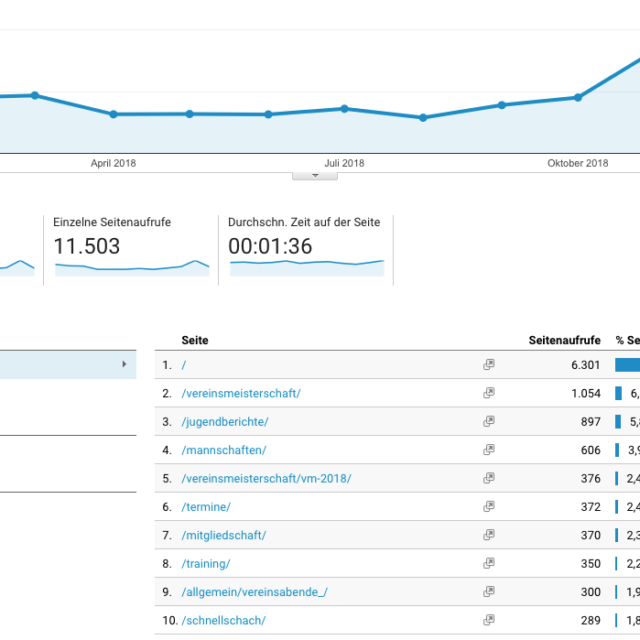
Task: Click the external link icon for /termine/
Action: [488, 507]
